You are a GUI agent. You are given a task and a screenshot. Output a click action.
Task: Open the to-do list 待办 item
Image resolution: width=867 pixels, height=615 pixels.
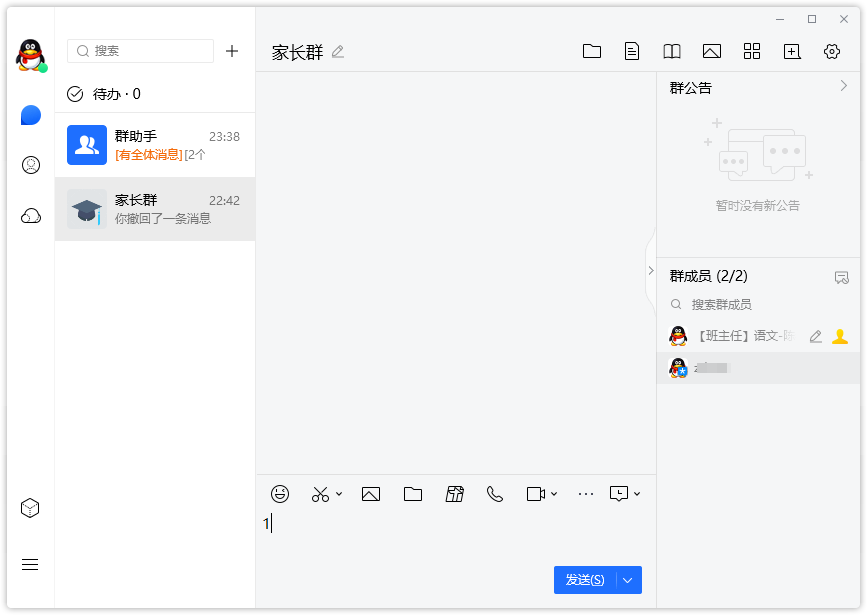[x=106, y=95]
